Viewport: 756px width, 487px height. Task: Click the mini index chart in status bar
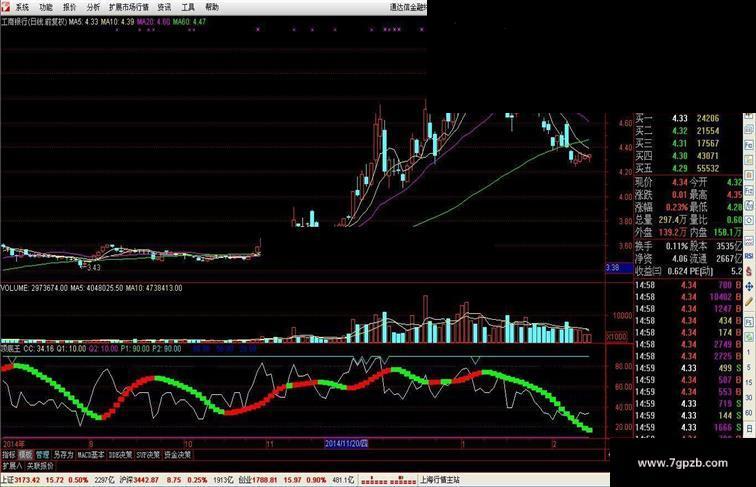pyautogui.click(x=388, y=480)
